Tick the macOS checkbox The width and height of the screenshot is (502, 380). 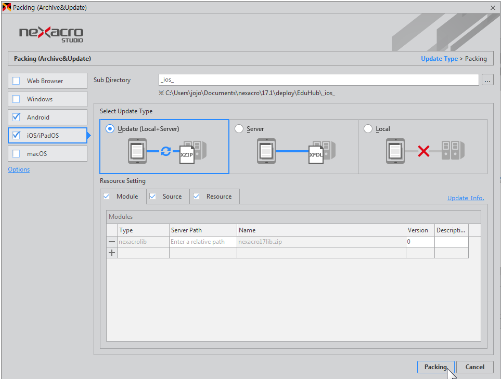[x=16, y=154]
